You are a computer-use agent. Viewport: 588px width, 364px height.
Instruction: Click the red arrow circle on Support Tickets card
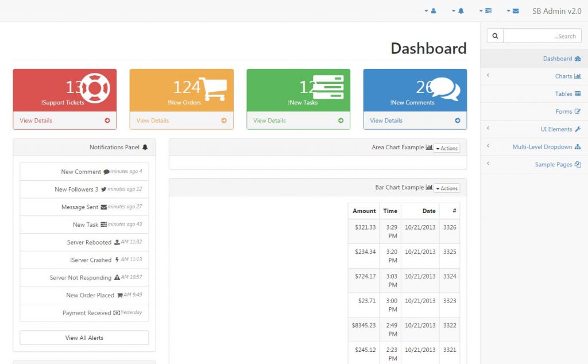(x=107, y=121)
